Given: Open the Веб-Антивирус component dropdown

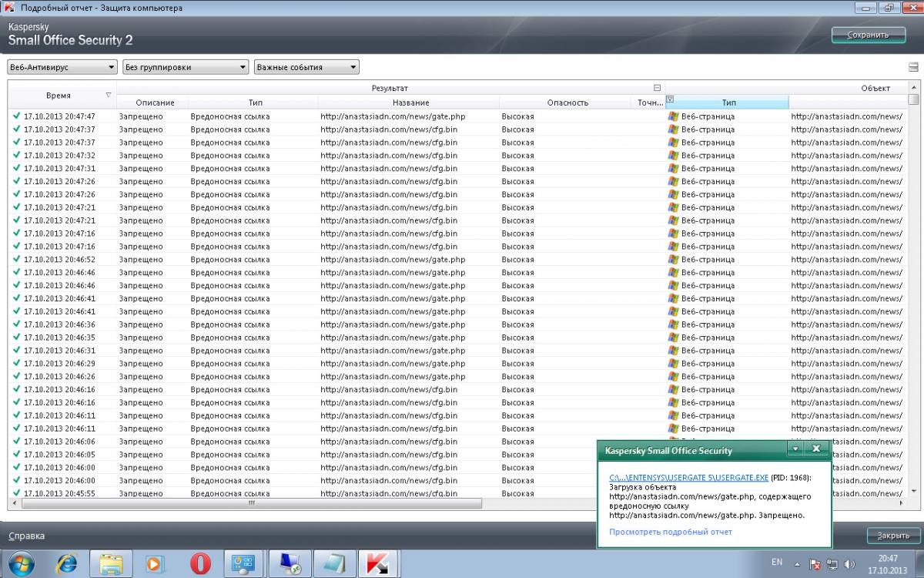Looking at the screenshot, I should [62, 67].
